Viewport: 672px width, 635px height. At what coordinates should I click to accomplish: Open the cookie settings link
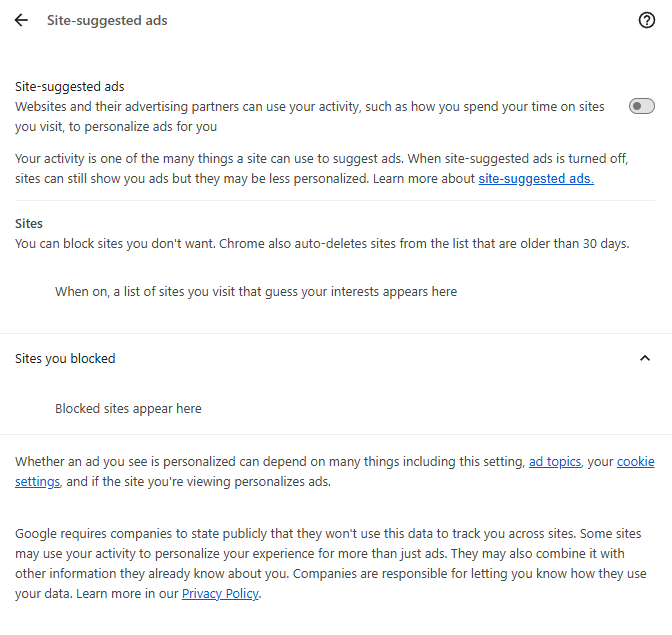(x=636, y=462)
